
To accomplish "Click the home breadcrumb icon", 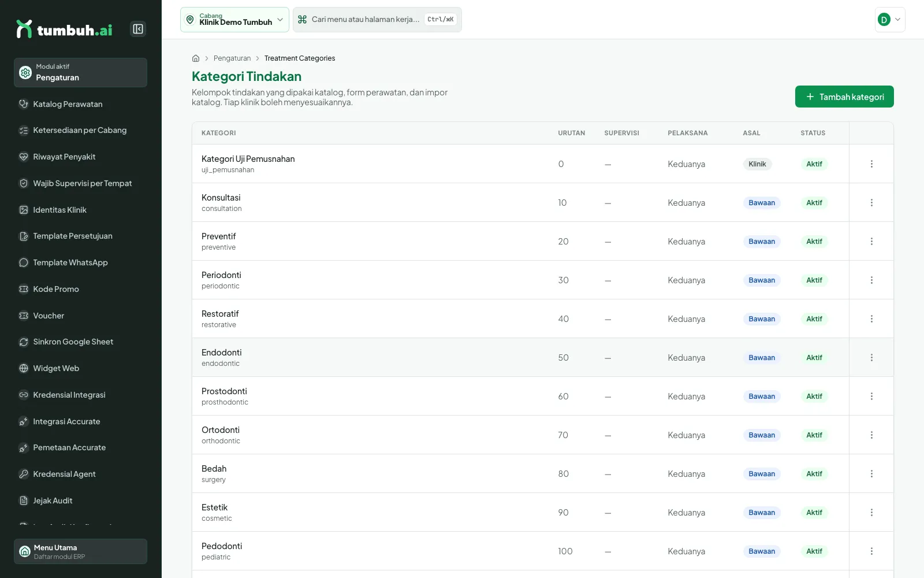I will click(196, 58).
